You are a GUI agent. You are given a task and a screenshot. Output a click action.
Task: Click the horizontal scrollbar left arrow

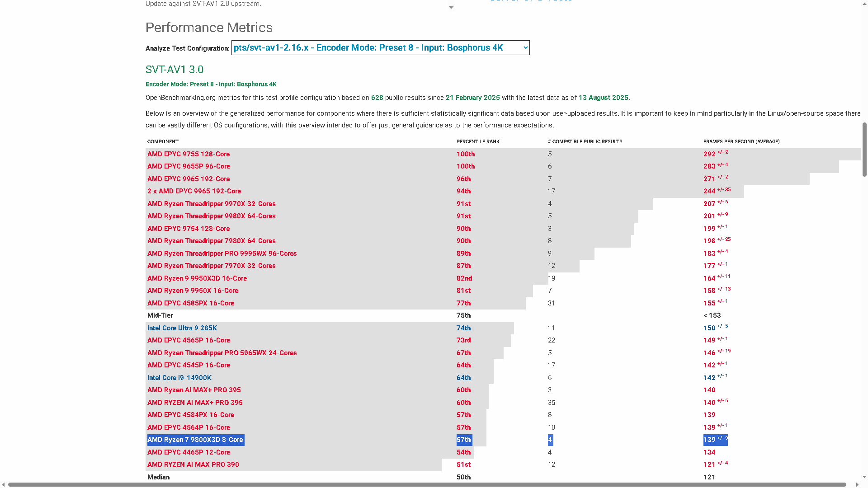tap(4, 484)
